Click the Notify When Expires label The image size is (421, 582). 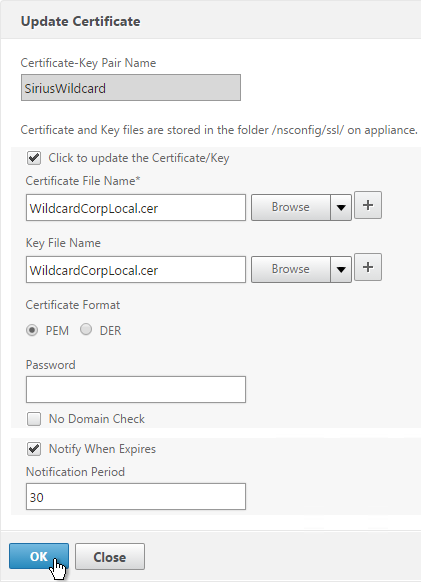coord(102,449)
